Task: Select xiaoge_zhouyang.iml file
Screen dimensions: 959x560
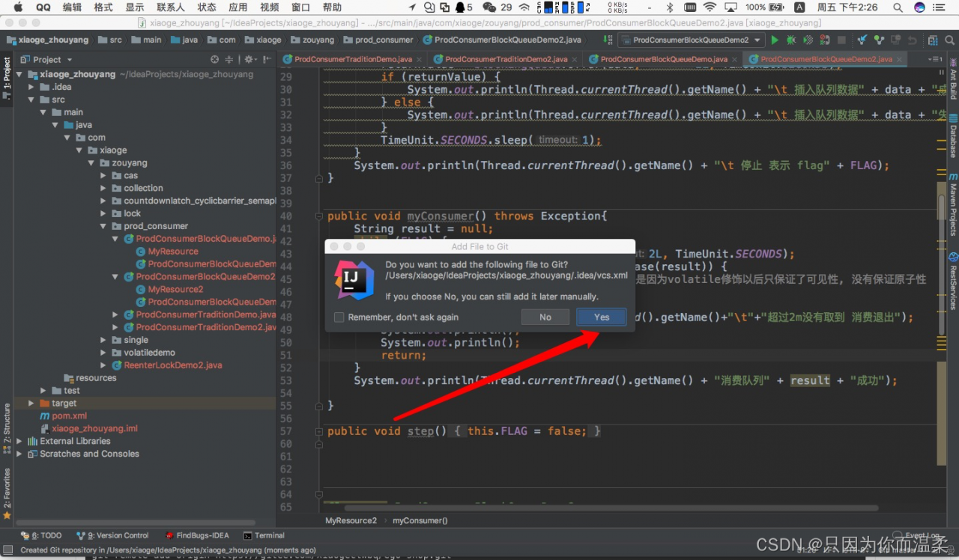Action: [94, 428]
